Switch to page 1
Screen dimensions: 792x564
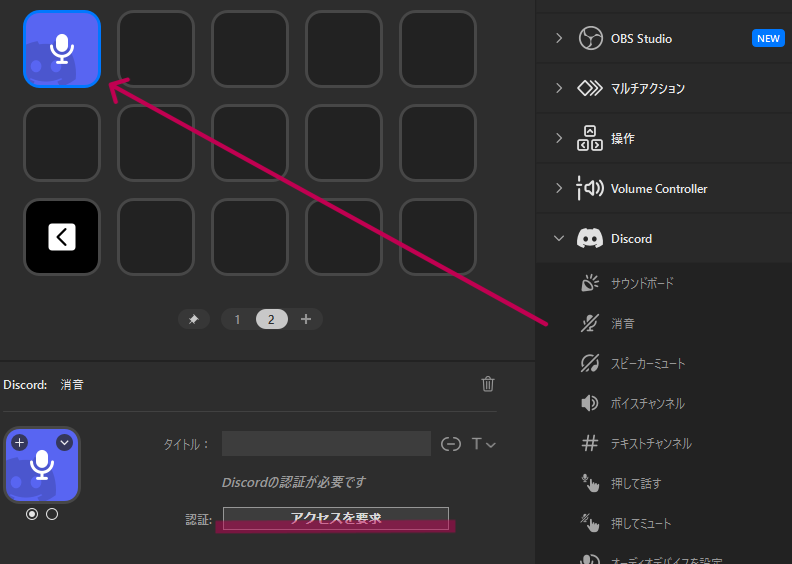pyautogui.click(x=237, y=319)
